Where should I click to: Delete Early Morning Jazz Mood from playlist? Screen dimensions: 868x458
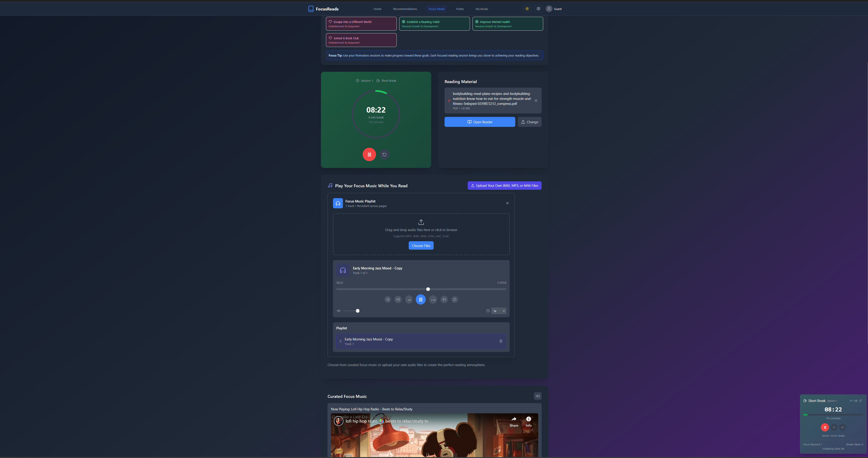(501, 341)
